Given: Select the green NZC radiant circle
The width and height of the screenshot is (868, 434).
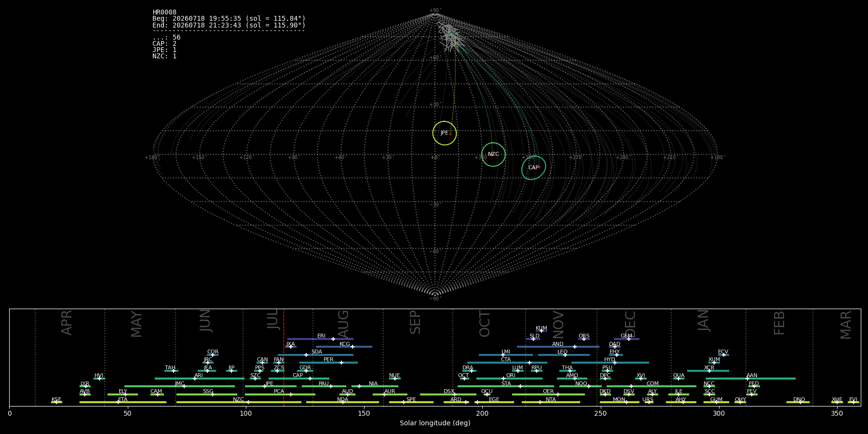Looking at the screenshot, I should pyautogui.click(x=493, y=155).
